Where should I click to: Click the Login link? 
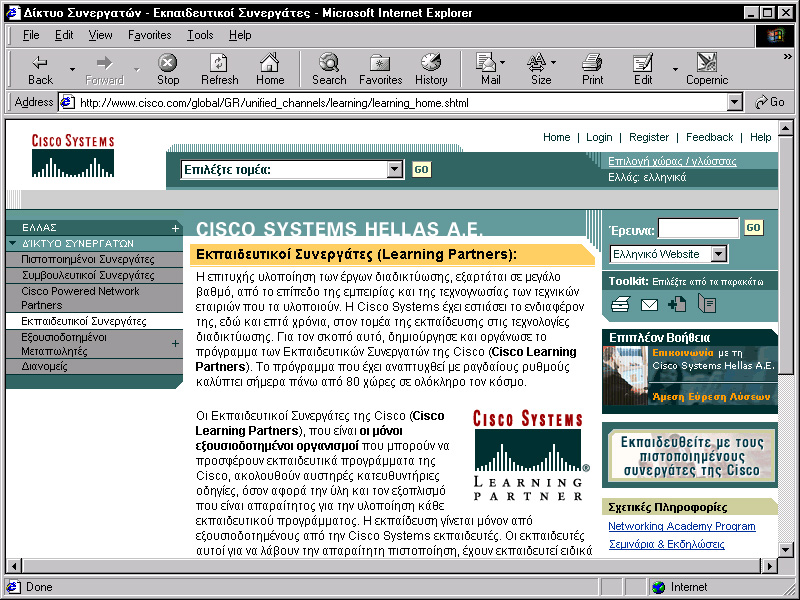[599, 137]
